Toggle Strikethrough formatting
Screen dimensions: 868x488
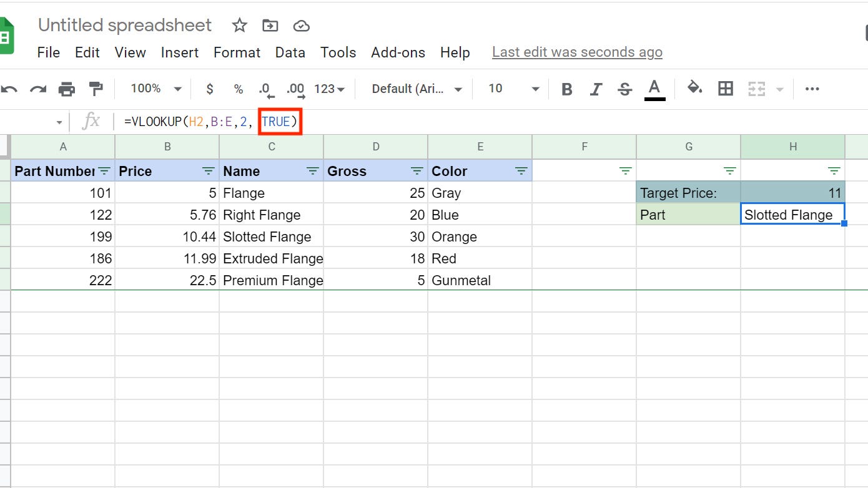(x=624, y=89)
